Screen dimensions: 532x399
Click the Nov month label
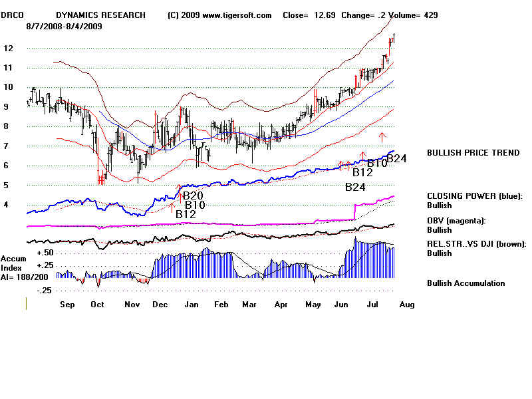coord(132,305)
